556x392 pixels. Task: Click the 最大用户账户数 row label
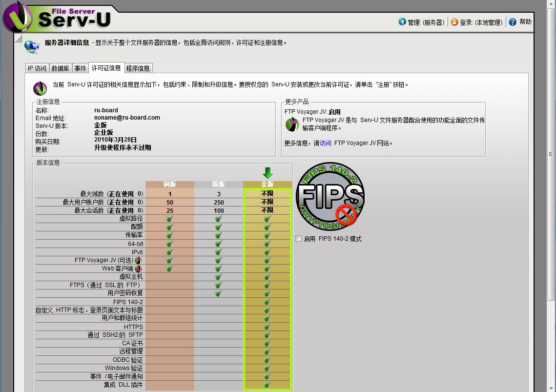[x=103, y=202]
